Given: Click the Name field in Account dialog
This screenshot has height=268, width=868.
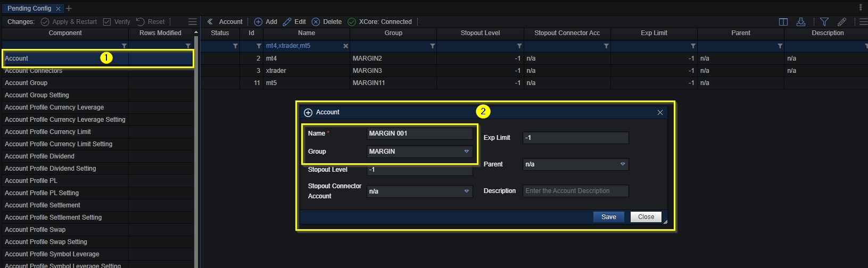Looking at the screenshot, I should 419,133.
